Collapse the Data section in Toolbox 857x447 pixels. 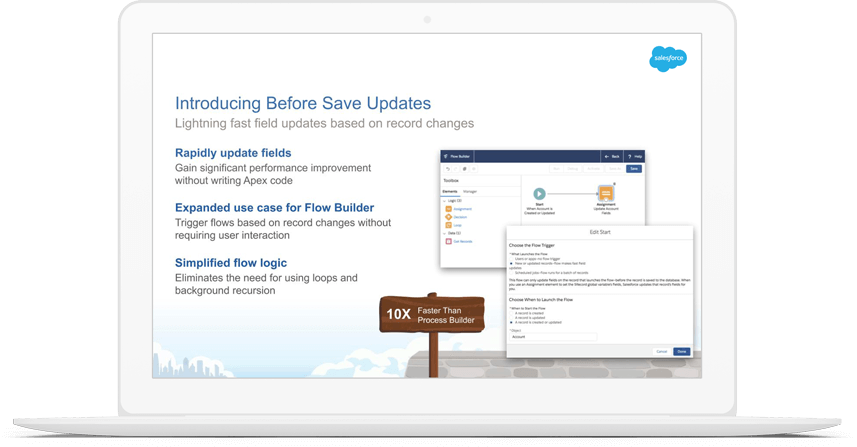click(x=444, y=233)
